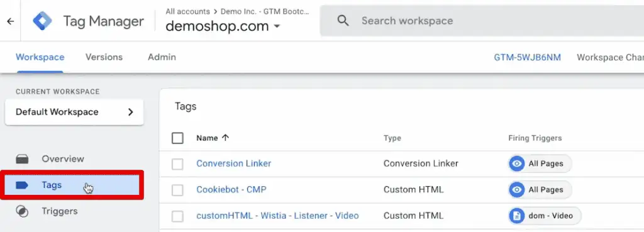The image size is (644, 232).
Task: Click the Conversion Linker type cell
Action: tap(421, 163)
